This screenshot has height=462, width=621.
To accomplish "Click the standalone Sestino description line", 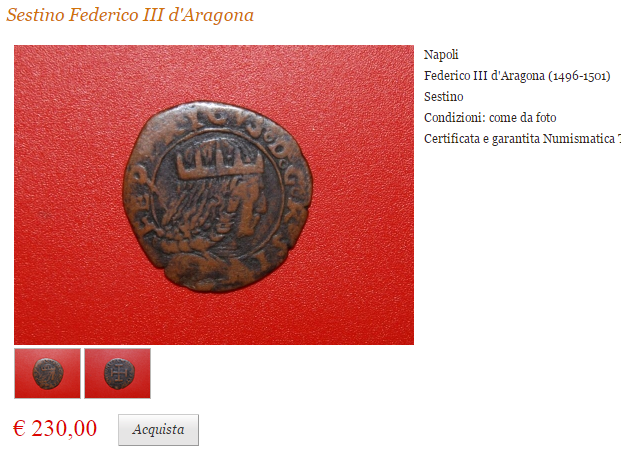I will click(x=444, y=96).
